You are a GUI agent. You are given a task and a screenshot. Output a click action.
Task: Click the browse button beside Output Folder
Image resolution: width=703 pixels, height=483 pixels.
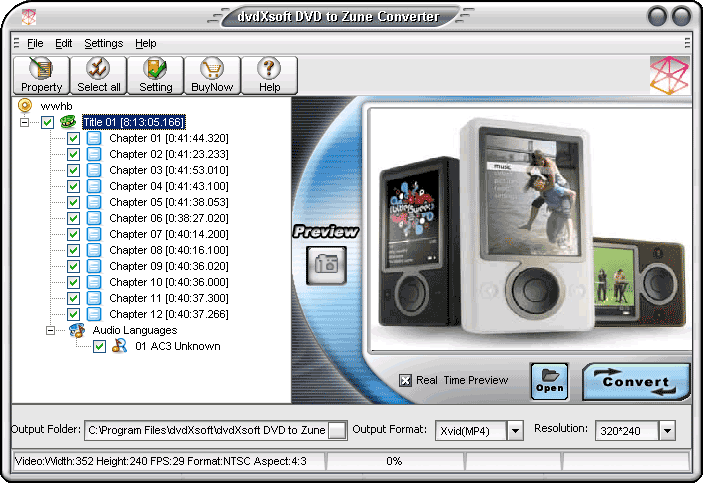[338, 430]
